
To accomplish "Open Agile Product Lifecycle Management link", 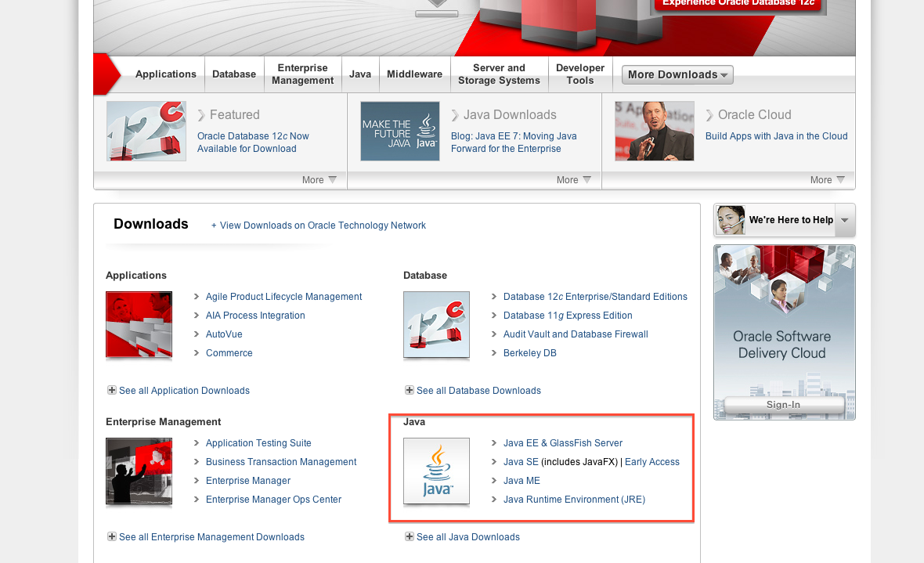I will tap(284, 297).
